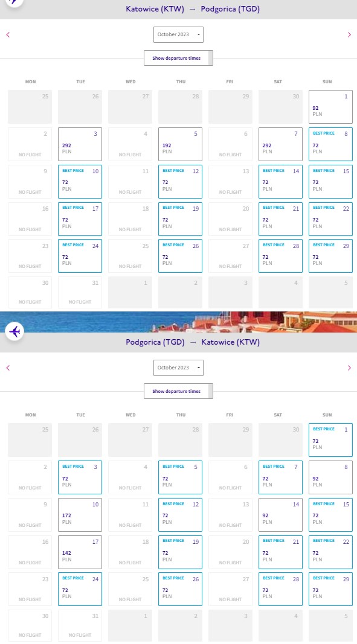This screenshot has width=357, height=644.
Task: Go to previous month for Katowice–Podgorica
Action: click(8, 35)
